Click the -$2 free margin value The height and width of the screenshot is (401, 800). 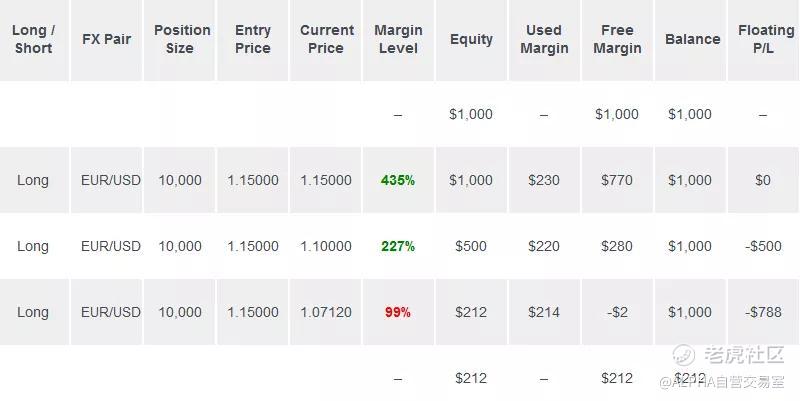(x=617, y=312)
